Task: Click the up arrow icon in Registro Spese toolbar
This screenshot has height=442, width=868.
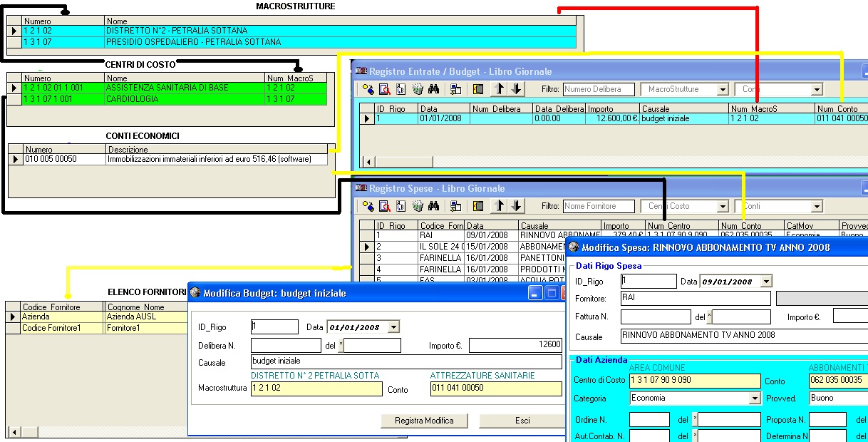Action: point(500,206)
